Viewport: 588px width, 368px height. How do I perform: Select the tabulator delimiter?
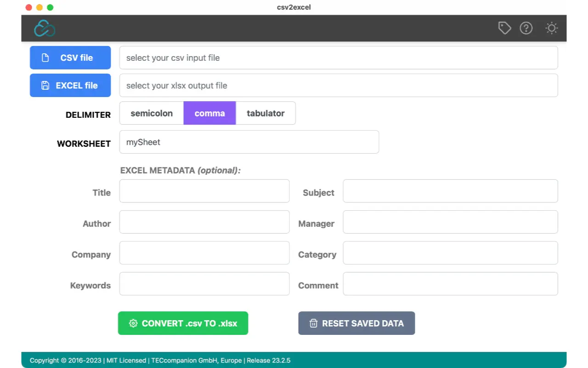(266, 113)
